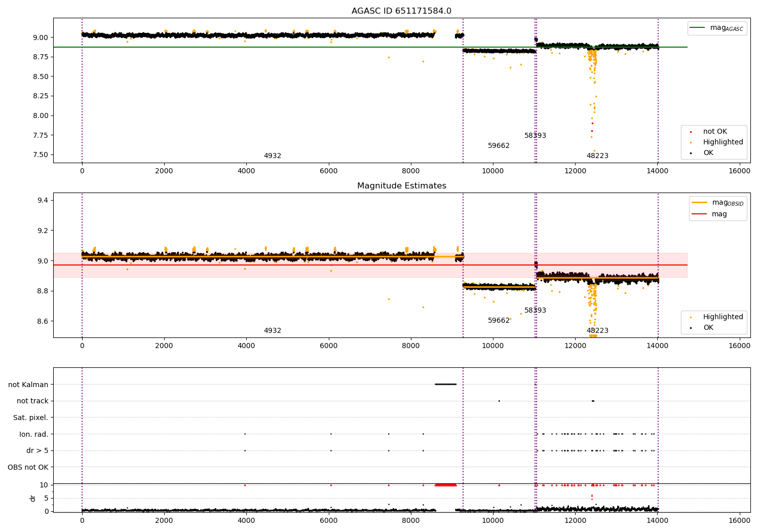Click the '9.0' y-tick in middle plot
This screenshot has height=532, width=760.
tap(44, 261)
